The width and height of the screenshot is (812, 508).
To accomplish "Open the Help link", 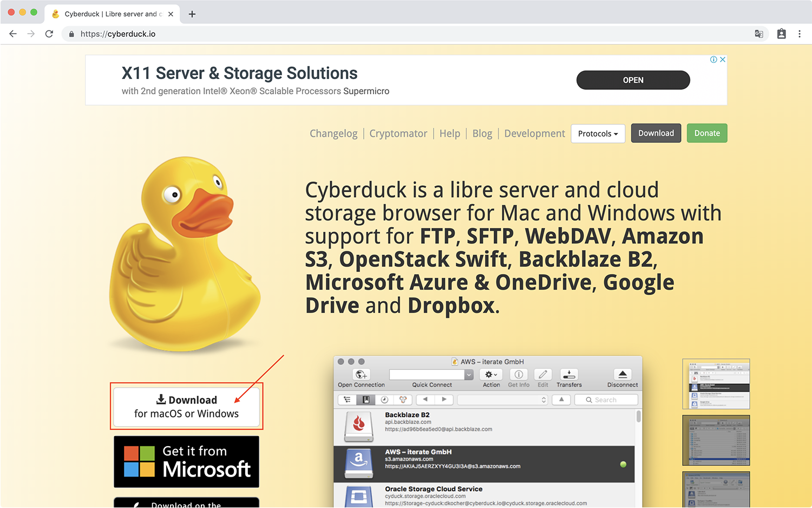I will point(450,133).
